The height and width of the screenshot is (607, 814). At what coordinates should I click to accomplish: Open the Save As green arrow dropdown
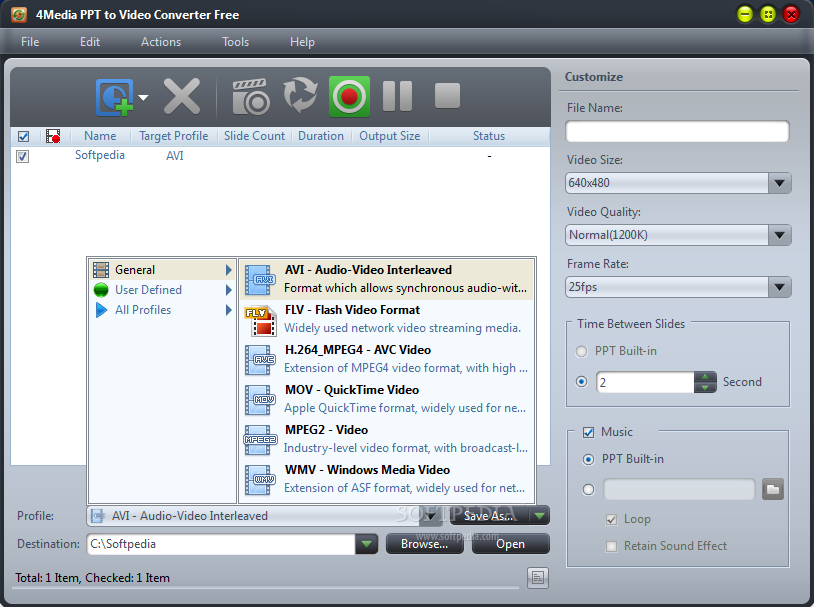(x=540, y=516)
